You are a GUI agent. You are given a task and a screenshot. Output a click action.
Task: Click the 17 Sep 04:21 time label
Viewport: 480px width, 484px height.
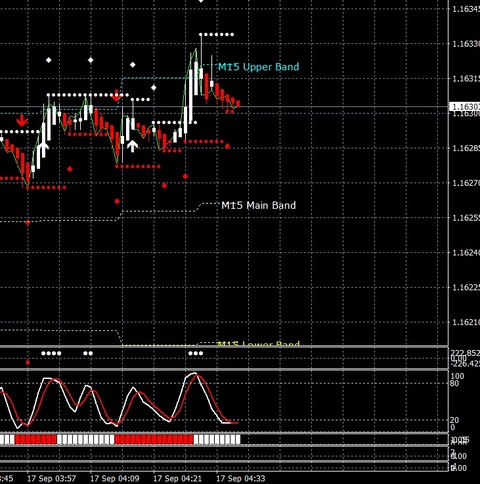click(x=177, y=479)
